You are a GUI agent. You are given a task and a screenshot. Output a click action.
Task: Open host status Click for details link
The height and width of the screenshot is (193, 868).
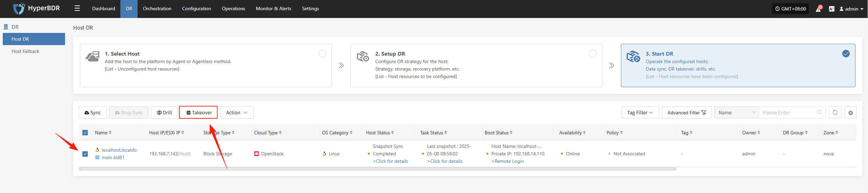point(390,161)
